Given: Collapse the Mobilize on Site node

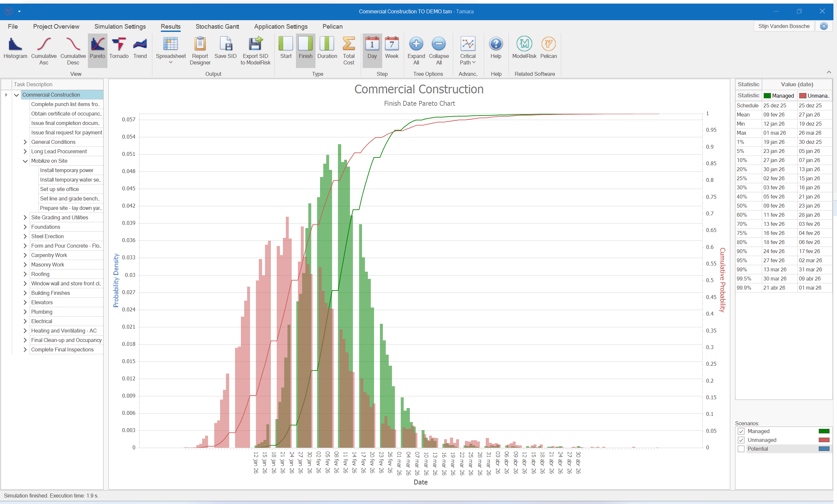Looking at the screenshot, I should (25, 161).
